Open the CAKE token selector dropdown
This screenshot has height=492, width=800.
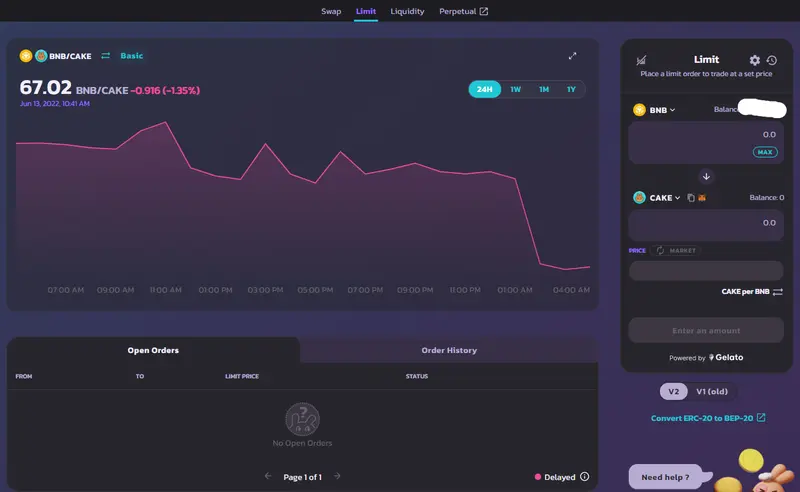coord(657,198)
